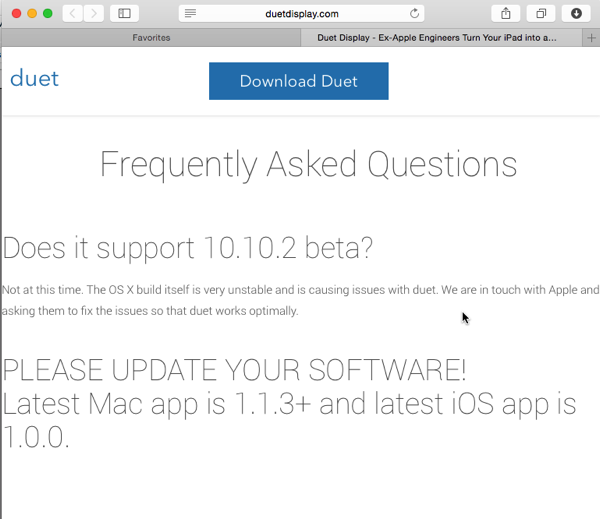Go back with Safari's back arrow
The image size is (600, 519).
73,14
